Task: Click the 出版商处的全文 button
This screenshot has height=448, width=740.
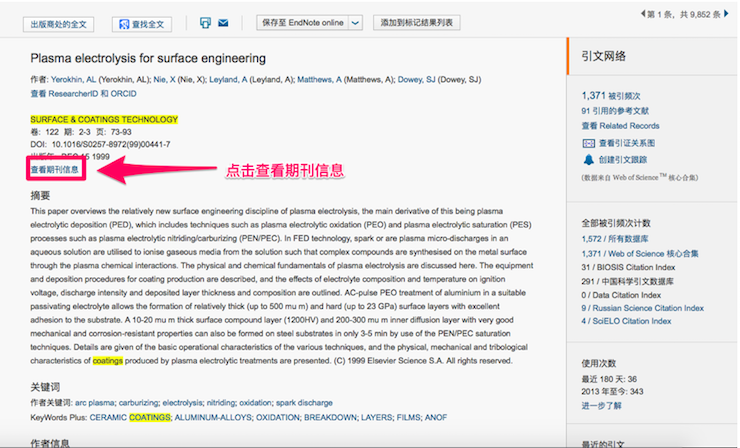Action: coord(62,22)
